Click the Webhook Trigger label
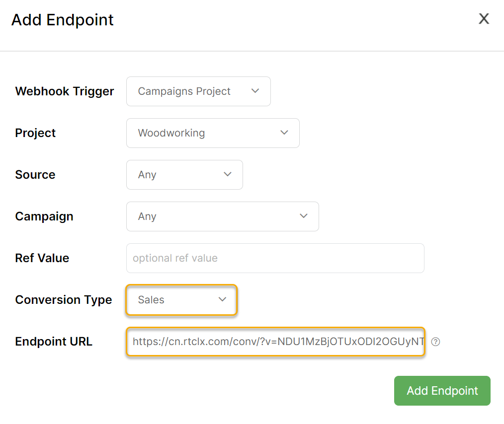This screenshot has width=504, height=424. [65, 91]
